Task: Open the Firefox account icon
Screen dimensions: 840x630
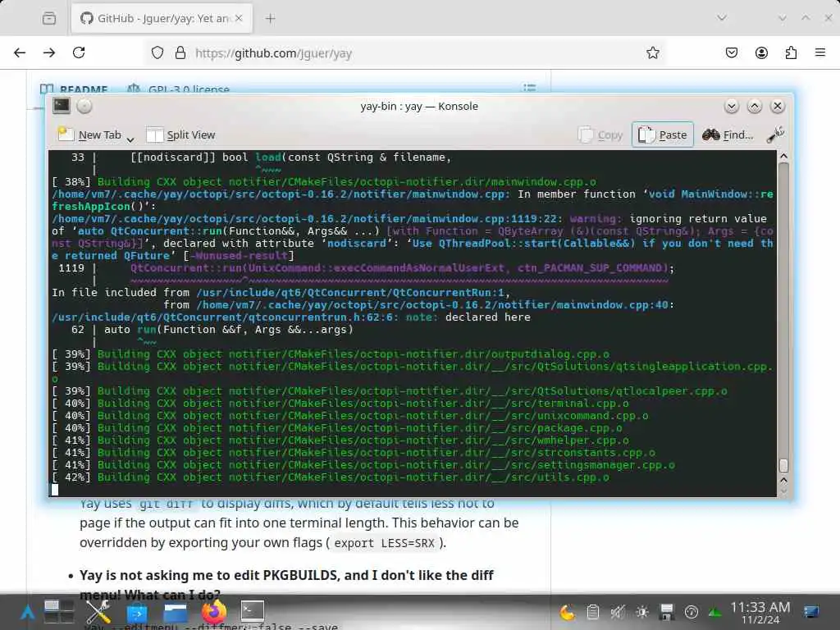Action: coord(761,52)
